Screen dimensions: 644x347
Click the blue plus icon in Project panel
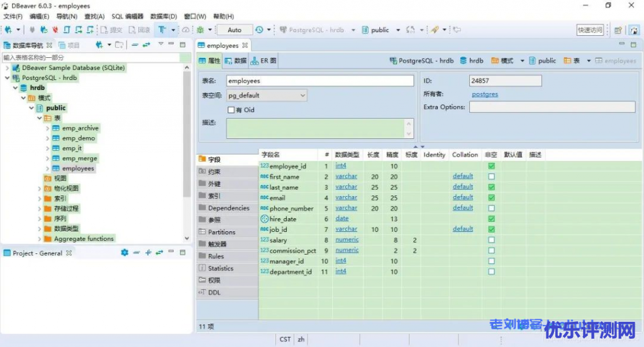pyautogui.click(x=148, y=253)
